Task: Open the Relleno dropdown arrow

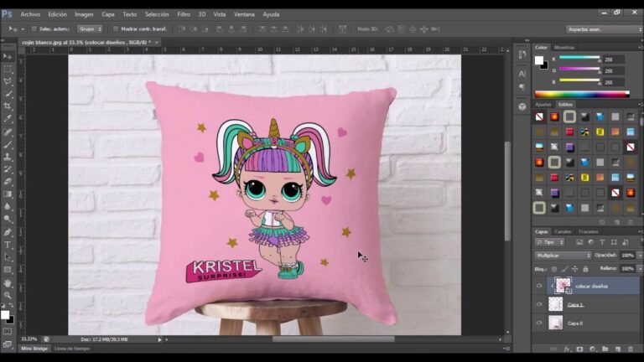Action: coord(639,269)
